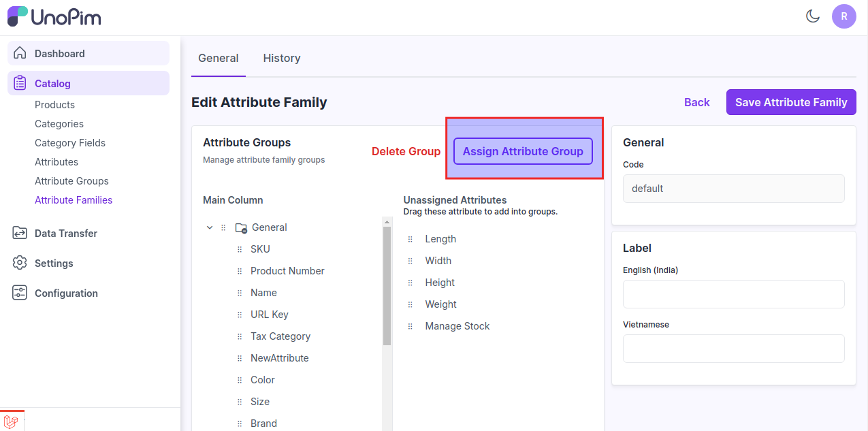Screen dimensions: 868x431
Task: Click Save Attribute Family
Action: point(790,101)
